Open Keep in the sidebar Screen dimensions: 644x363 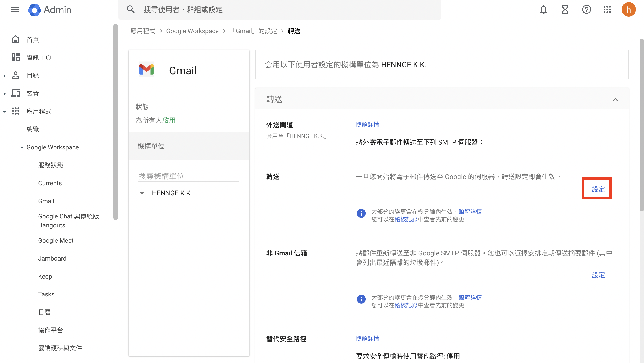coord(45,276)
